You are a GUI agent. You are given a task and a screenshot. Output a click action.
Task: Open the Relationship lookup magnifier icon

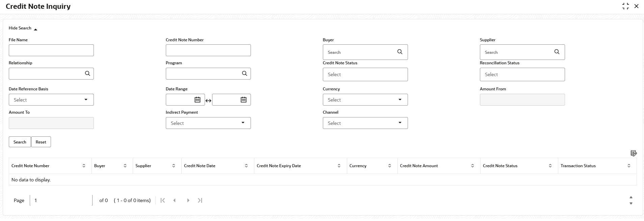pos(87,73)
